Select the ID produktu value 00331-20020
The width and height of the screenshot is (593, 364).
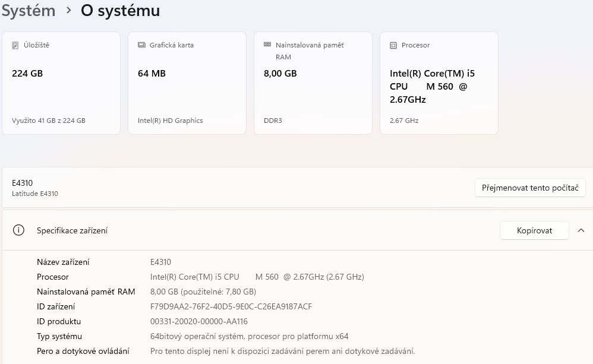pos(198,321)
